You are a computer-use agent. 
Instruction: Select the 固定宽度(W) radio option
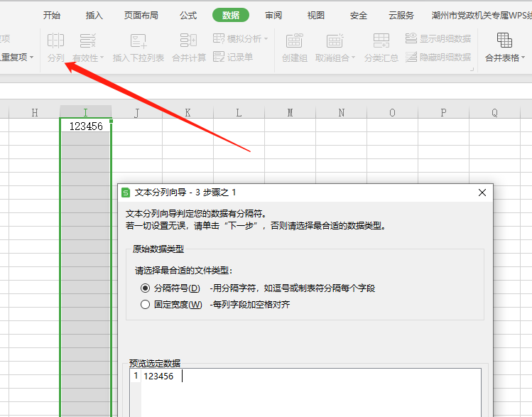[145, 304]
